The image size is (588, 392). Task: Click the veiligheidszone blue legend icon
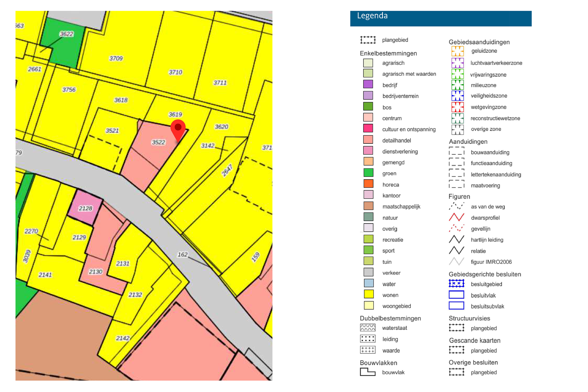coord(458,96)
